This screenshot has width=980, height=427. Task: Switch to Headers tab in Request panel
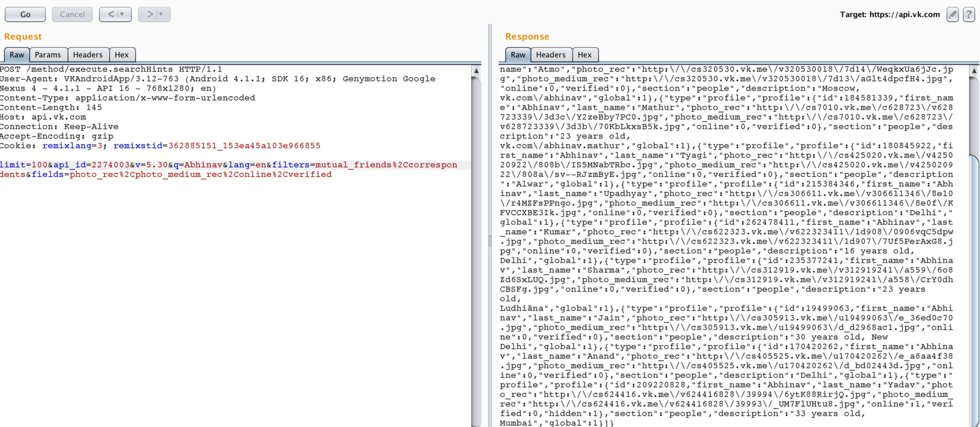click(x=88, y=55)
